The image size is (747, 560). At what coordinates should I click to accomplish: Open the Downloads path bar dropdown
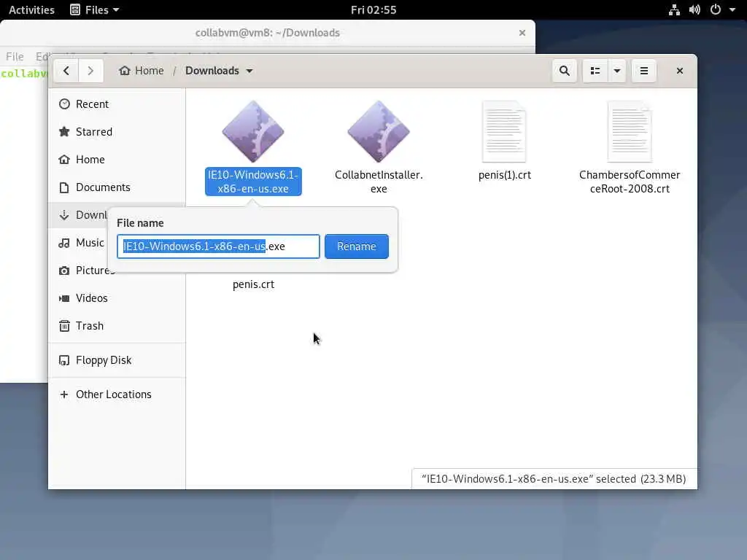(x=219, y=71)
